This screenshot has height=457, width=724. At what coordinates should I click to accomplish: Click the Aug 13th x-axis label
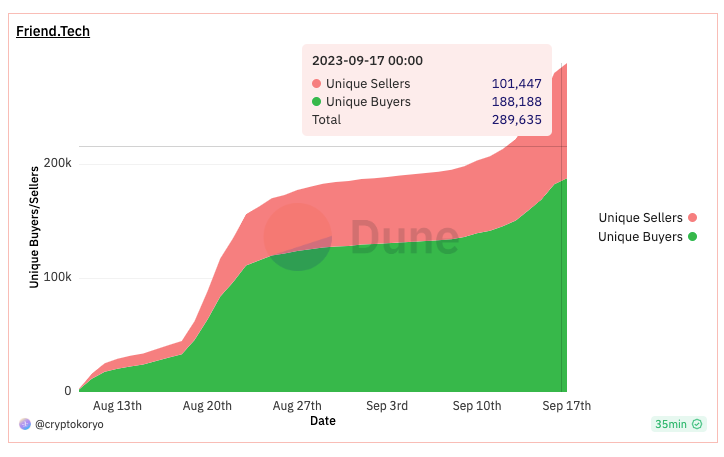pyautogui.click(x=117, y=406)
